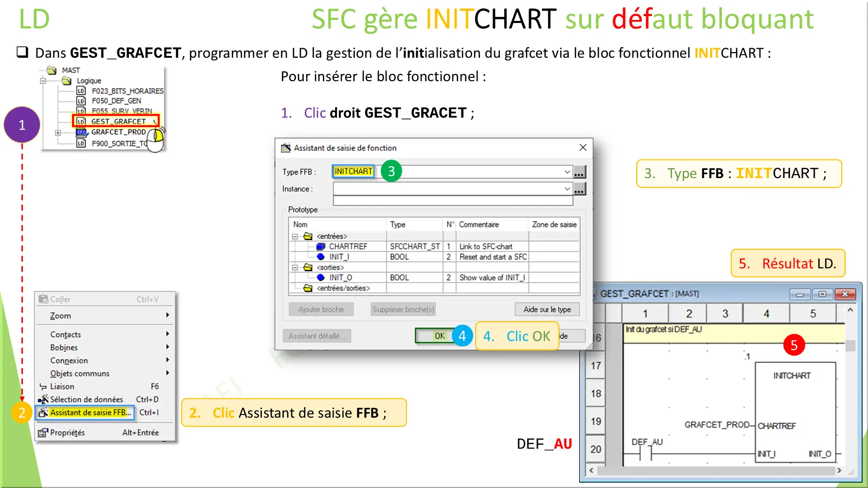868x488 pixels.
Task: Click the Aide sur le type button
Action: 547,309
